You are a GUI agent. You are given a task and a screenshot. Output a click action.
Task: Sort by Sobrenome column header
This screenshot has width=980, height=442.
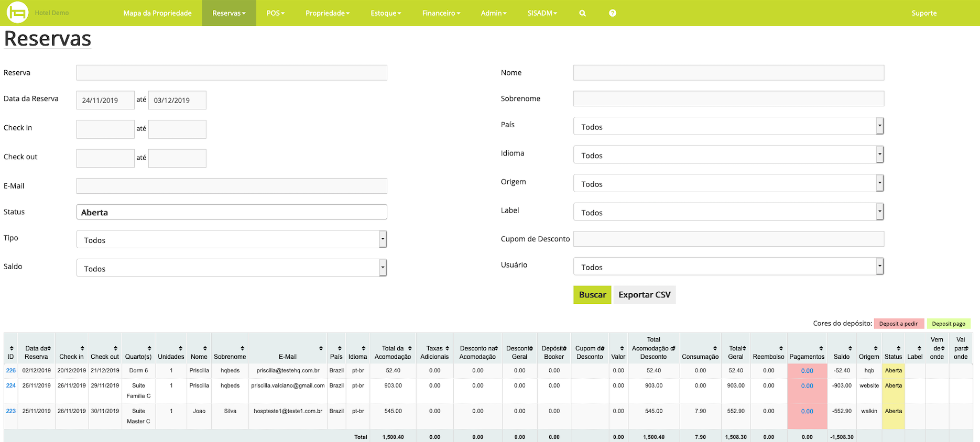coord(230,348)
